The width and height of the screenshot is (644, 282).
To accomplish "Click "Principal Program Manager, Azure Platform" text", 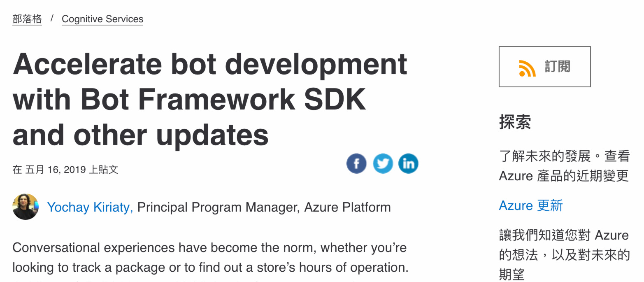I will [x=264, y=207].
